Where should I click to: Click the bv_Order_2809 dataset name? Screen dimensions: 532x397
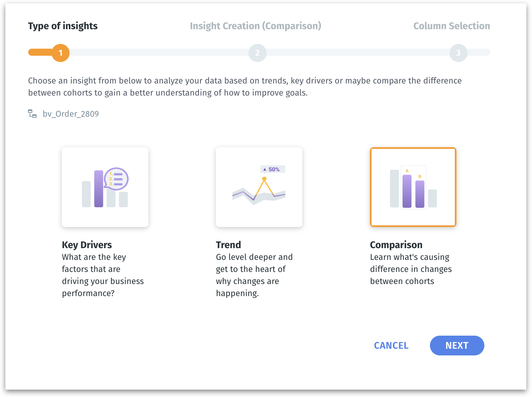[71, 114]
